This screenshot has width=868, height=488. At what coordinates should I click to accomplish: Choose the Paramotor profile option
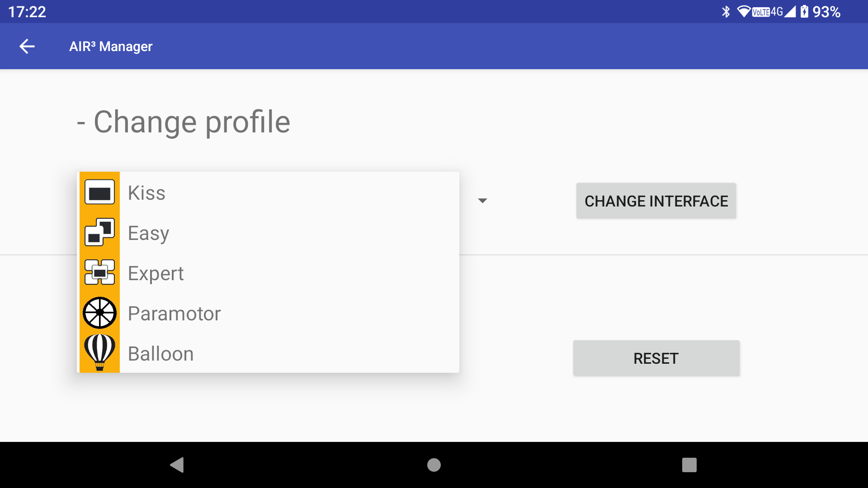[269, 313]
